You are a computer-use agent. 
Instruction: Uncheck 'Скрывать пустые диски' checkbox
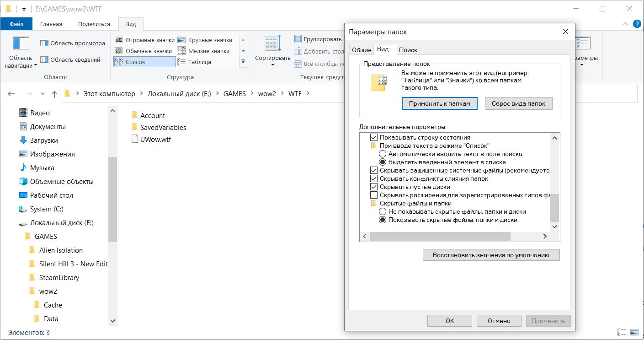[x=374, y=187]
